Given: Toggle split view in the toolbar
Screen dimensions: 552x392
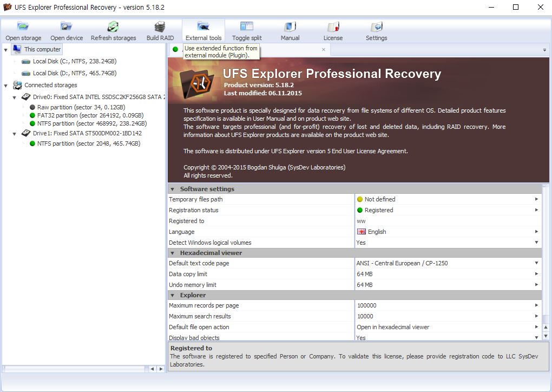Looking at the screenshot, I should click(247, 31).
